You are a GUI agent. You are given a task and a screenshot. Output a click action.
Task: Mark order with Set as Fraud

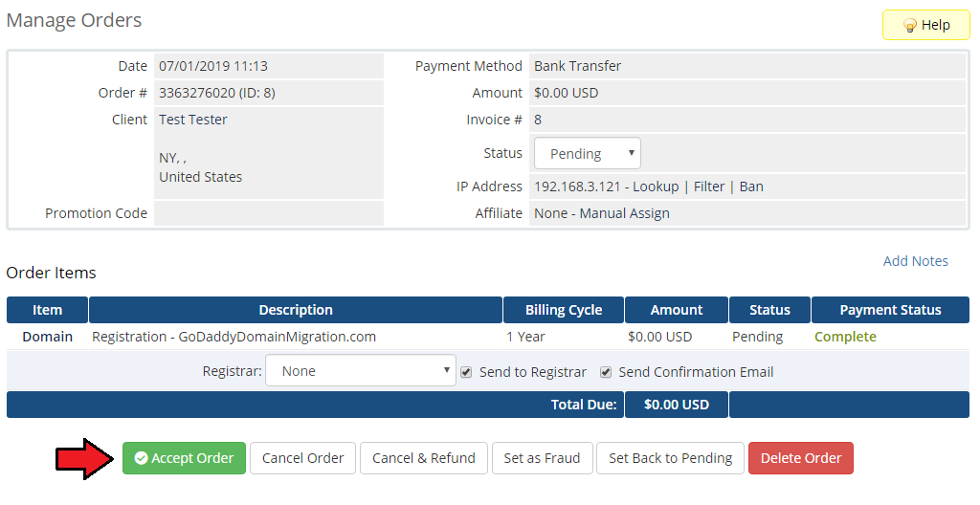click(542, 458)
